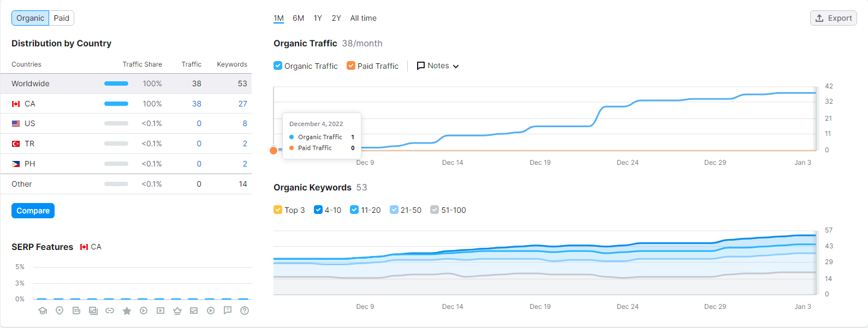Viewport: 868px width, 328px height.
Task: Open the CA traffic value link
Action: (197, 104)
